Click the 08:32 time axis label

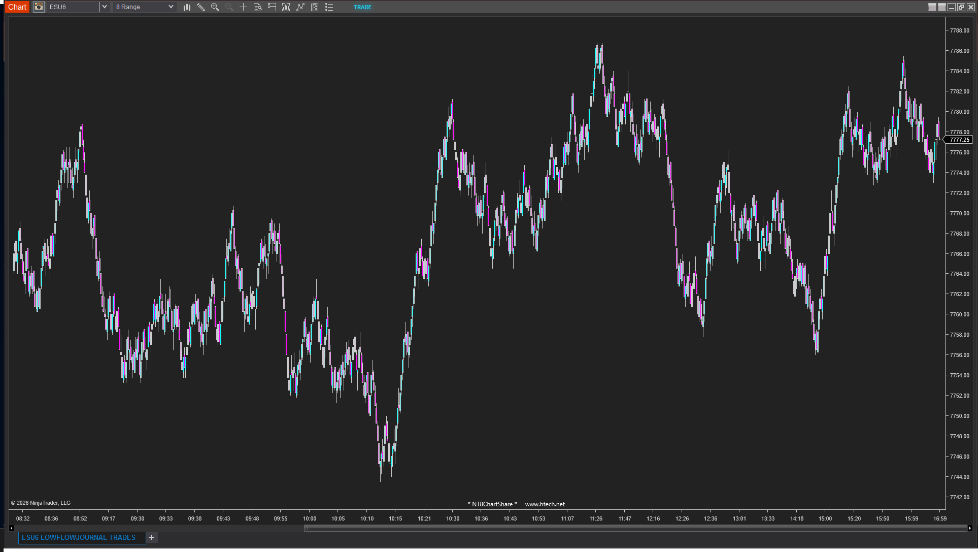23,518
